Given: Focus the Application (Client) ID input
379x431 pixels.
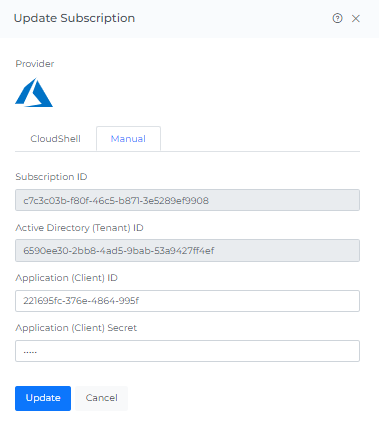Looking at the screenshot, I should 187,301.
